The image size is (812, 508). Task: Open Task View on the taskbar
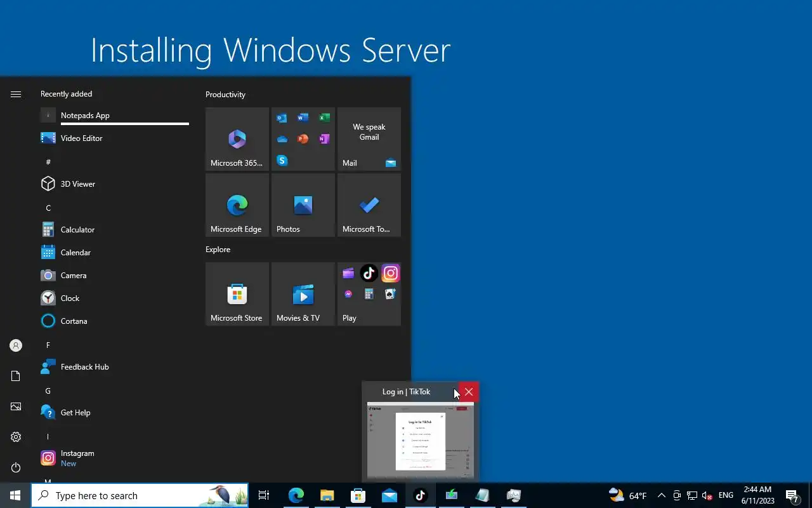point(264,495)
